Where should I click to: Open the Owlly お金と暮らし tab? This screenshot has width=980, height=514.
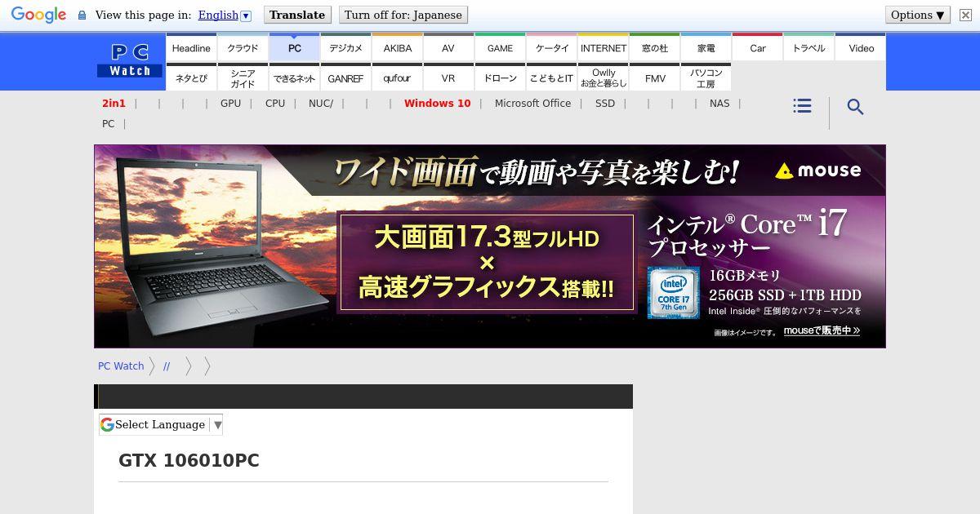tap(604, 78)
